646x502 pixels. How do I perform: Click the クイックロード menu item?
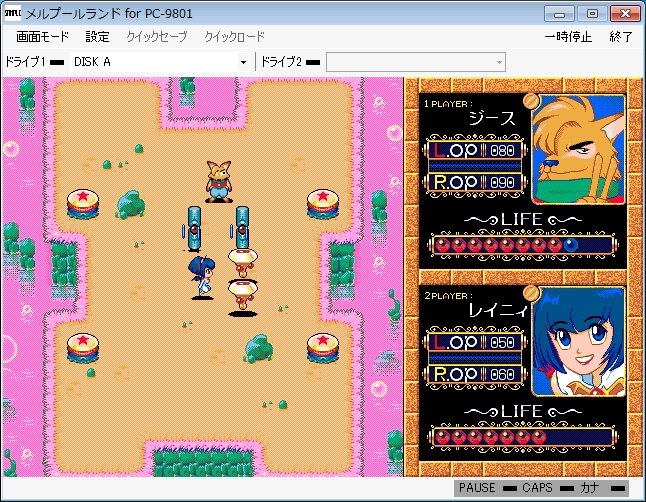pos(234,37)
